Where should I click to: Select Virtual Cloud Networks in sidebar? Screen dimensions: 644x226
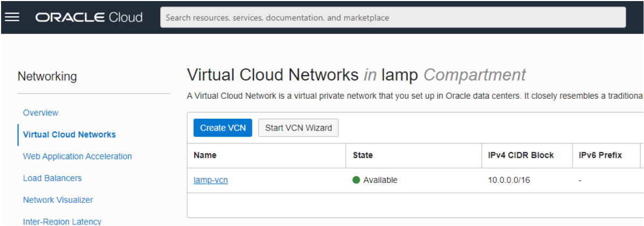click(x=70, y=134)
